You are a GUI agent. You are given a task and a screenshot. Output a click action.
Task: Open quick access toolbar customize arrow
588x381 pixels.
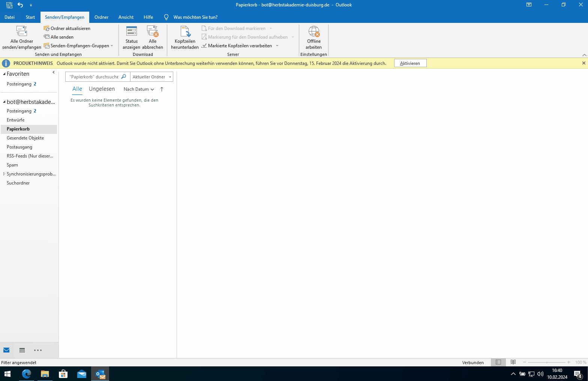[31, 5]
